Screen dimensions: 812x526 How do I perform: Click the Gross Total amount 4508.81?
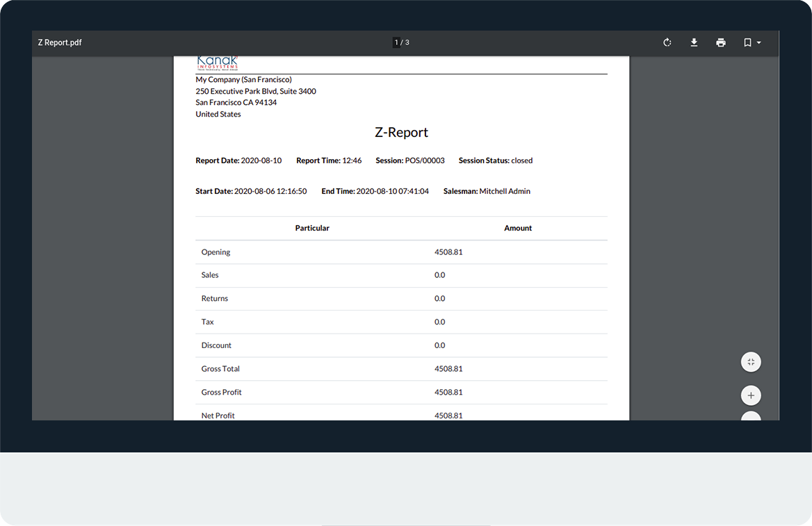pyautogui.click(x=448, y=368)
